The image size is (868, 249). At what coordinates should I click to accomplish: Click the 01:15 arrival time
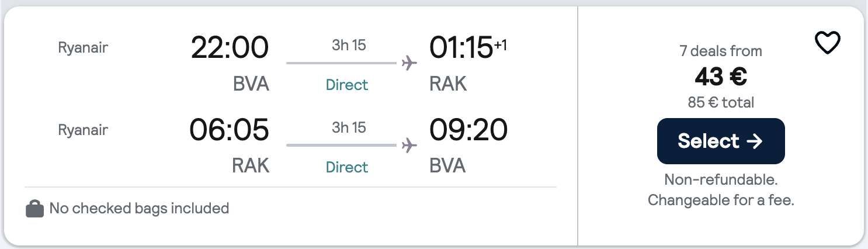click(461, 48)
